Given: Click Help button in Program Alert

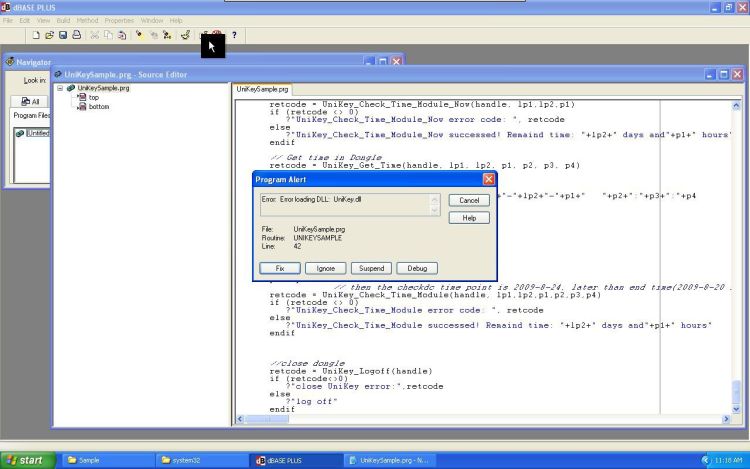Looking at the screenshot, I should 469,218.
